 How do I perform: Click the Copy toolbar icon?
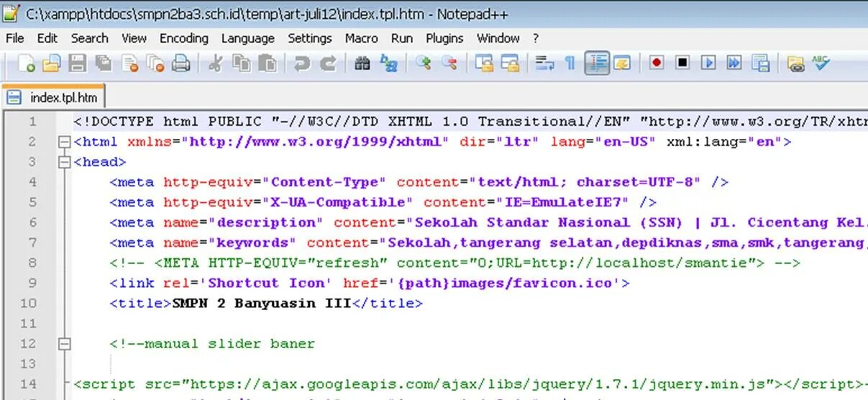click(241, 63)
